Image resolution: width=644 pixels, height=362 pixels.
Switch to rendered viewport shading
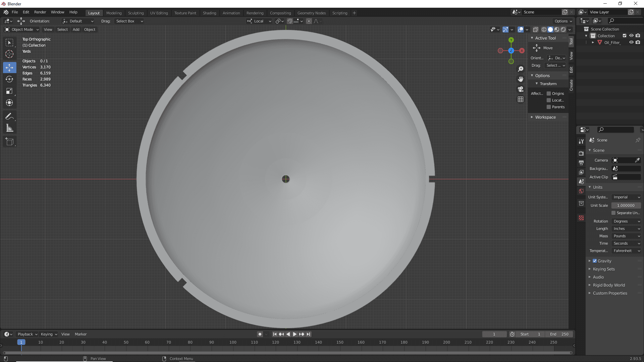[x=563, y=29]
